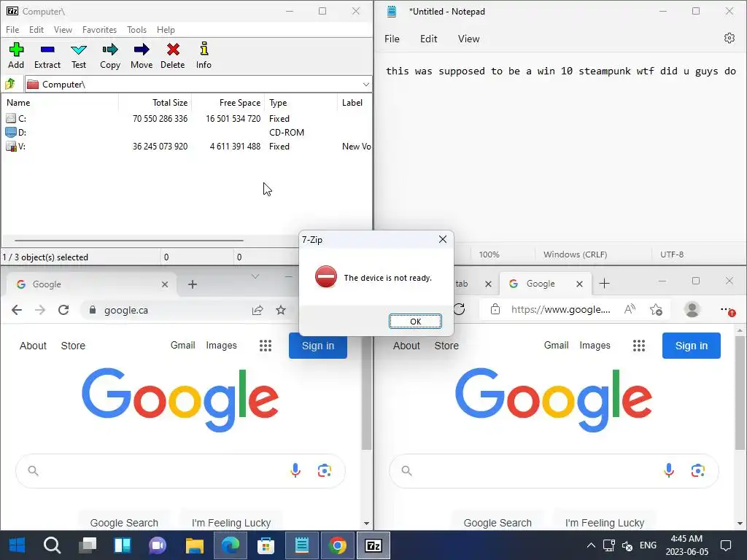The width and height of the screenshot is (747, 560).
Task: Show hidden icons in system tray
Action: (x=591, y=545)
